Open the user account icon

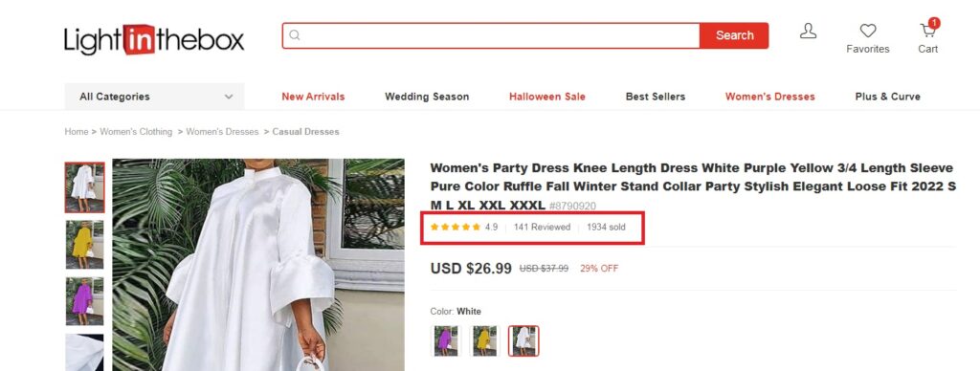tap(808, 31)
